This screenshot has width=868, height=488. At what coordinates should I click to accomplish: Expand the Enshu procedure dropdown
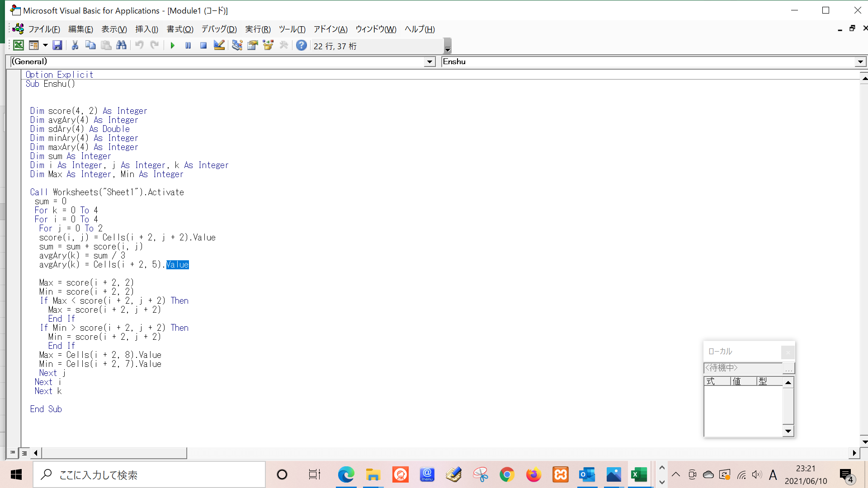pyautogui.click(x=860, y=62)
